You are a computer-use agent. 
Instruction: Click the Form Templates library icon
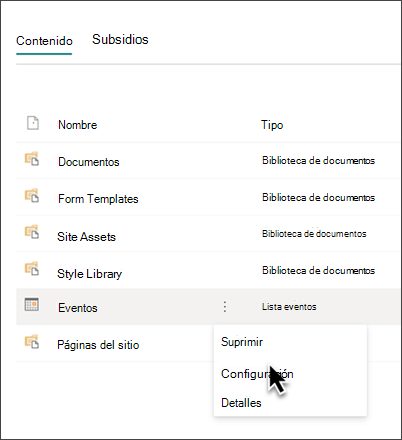point(32,196)
